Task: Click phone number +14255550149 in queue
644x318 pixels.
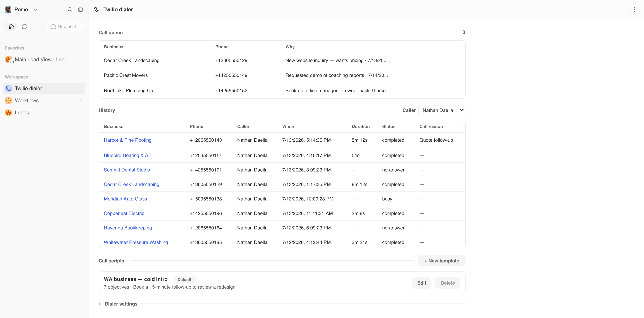Action: pos(231,75)
